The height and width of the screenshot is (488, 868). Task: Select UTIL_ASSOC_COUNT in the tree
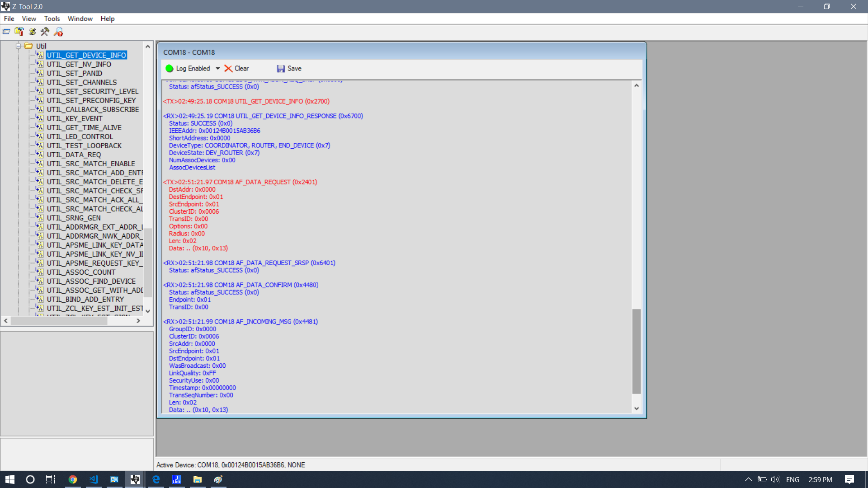[x=81, y=272]
